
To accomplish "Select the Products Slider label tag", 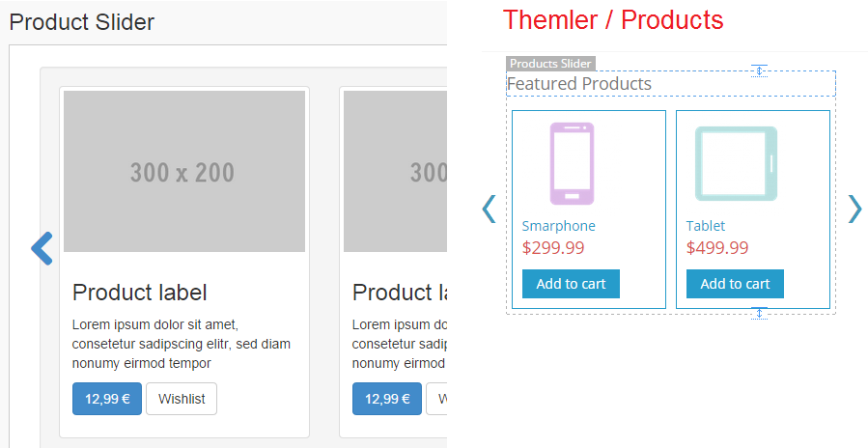I will tap(550, 64).
